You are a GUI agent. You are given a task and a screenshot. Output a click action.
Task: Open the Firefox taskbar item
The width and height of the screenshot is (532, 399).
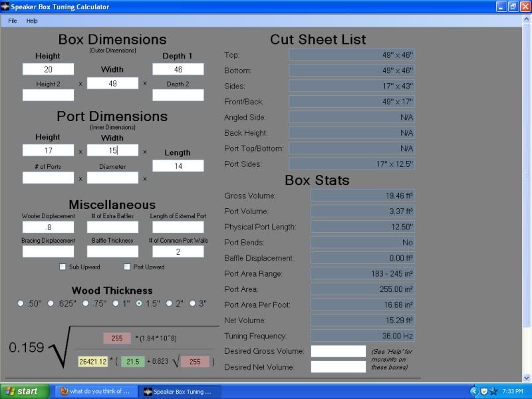[x=94, y=391]
